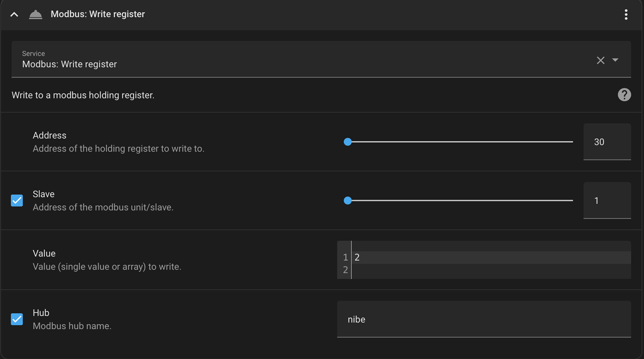Click the Value field label

(44, 254)
